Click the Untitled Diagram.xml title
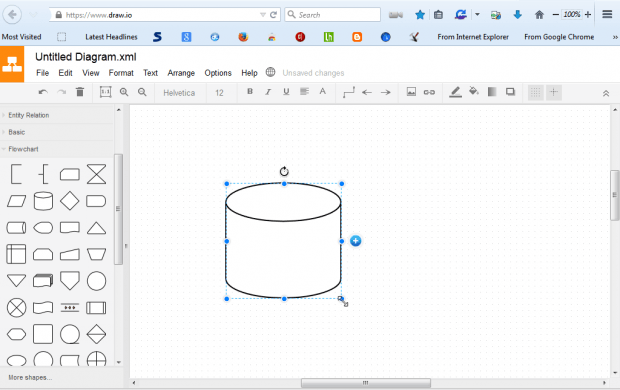The height and width of the screenshot is (390, 620). click(x=86, y=57)
